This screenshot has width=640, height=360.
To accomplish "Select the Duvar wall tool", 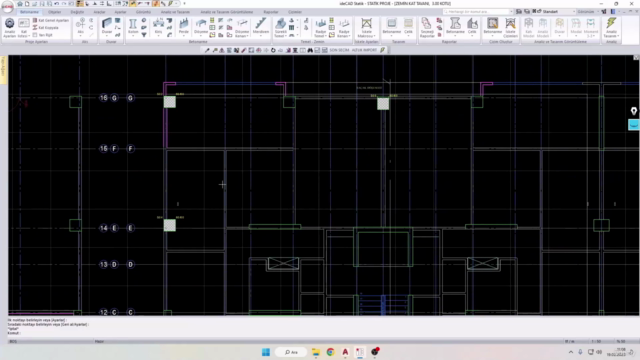I will 107,26.
